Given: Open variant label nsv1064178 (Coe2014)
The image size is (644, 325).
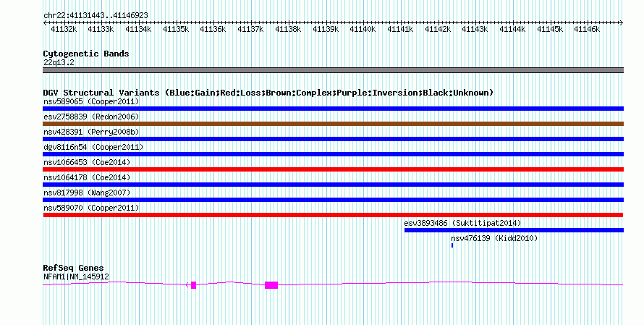Looking at the screenshot, I should (87, 177).
